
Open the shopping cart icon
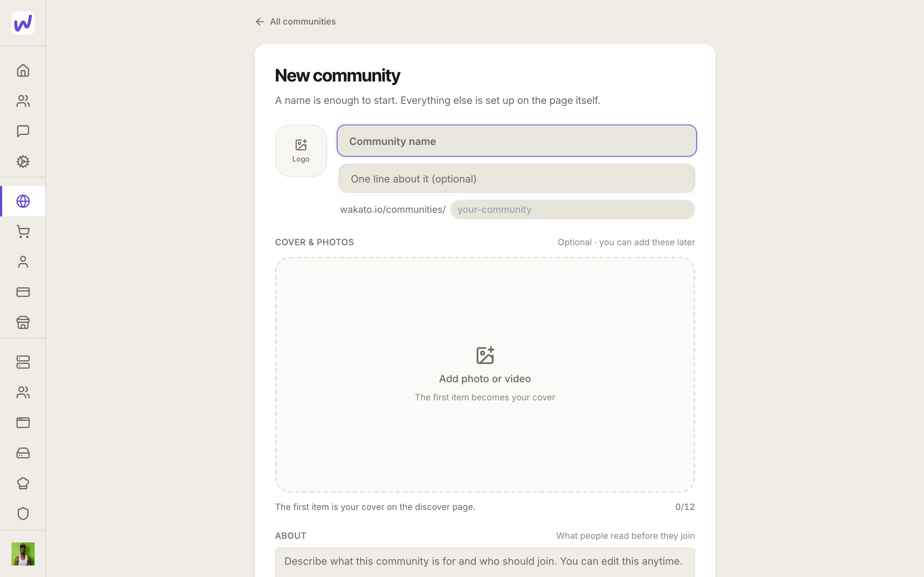[x=23, y=232]
